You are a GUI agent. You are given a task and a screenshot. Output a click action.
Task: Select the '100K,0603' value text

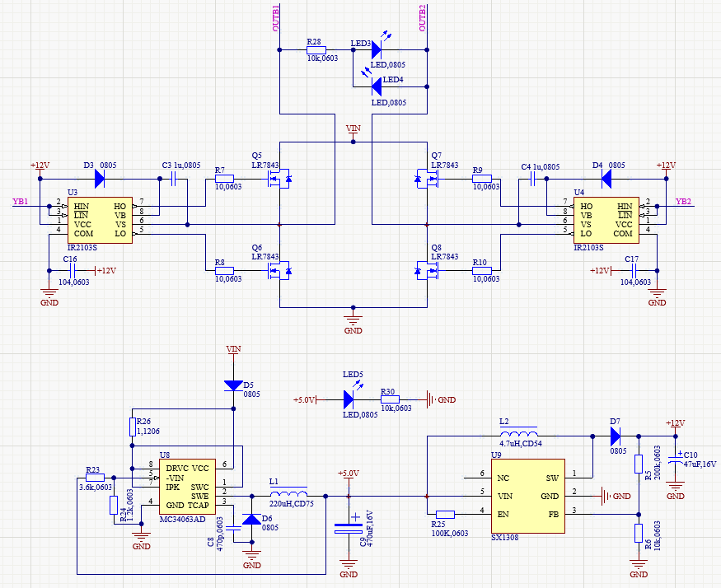tap(450, 534)
